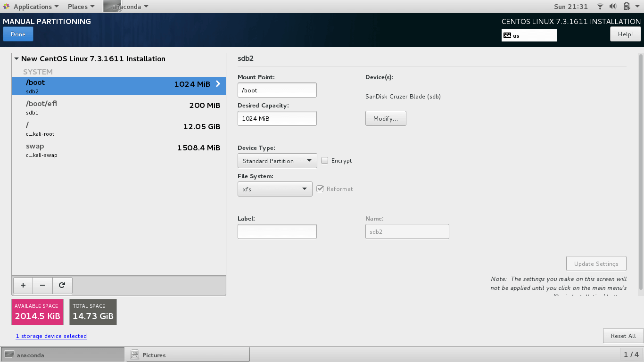Click the 1508.4 MiB size value
Viewport: 644px width, 362px height.
pos(198,148)
